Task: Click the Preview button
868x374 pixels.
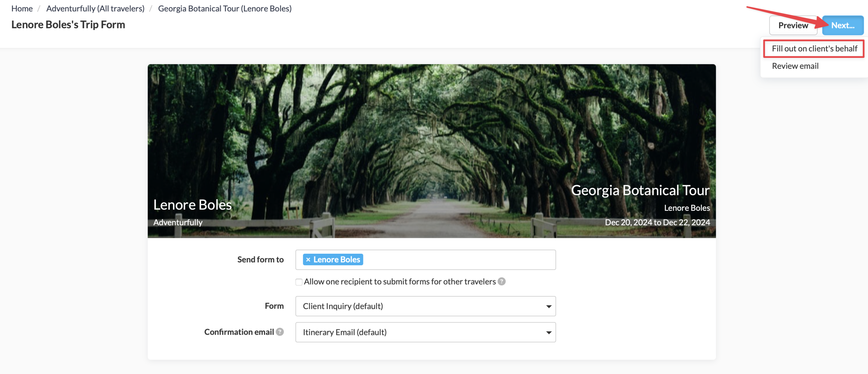Action: [x=793, y=25]
